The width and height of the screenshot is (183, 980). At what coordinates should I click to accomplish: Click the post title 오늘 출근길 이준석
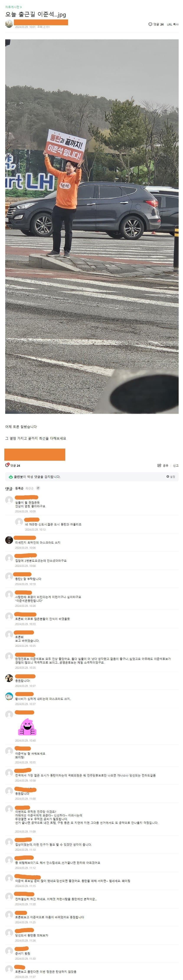(36, 14)
